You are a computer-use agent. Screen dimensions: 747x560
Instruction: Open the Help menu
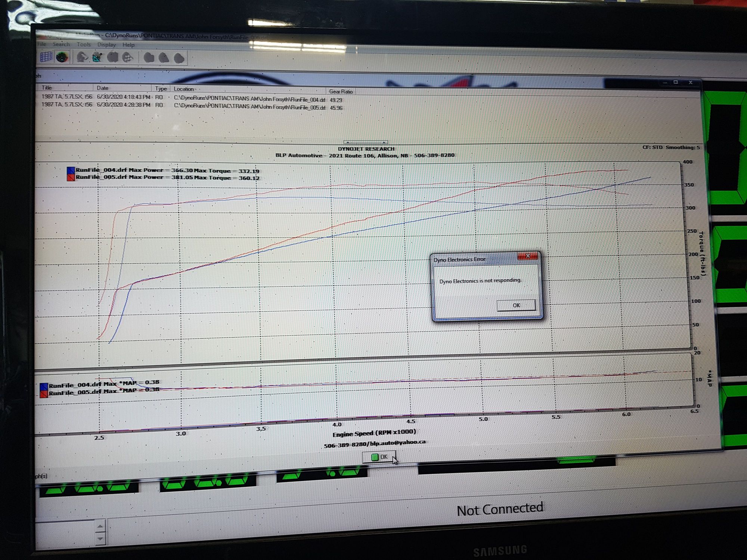coord(128,45)
